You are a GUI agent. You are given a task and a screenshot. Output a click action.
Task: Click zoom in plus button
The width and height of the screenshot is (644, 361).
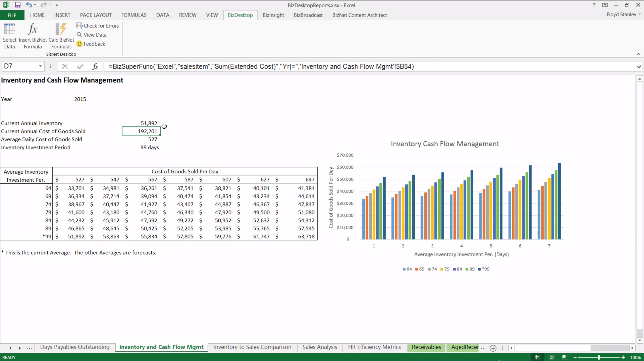click(x=623, y=357)
